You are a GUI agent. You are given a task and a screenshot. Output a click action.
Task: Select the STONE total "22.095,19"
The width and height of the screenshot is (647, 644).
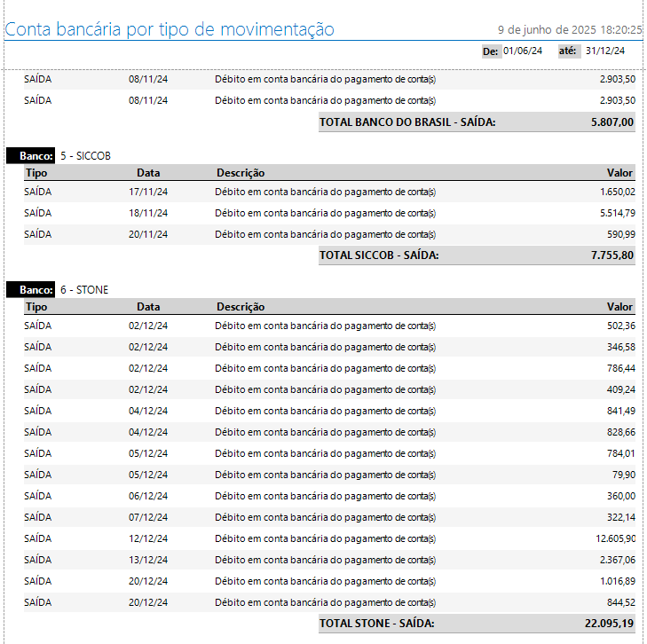coord(609,624)
